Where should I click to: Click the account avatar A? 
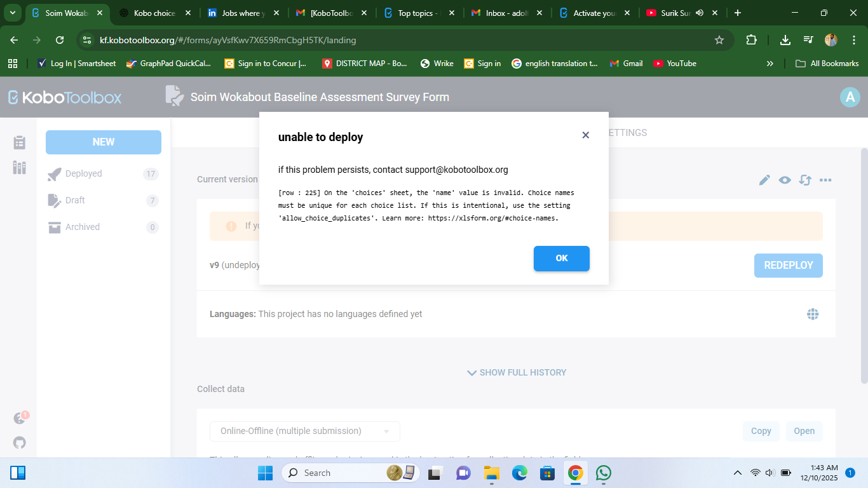850,97
